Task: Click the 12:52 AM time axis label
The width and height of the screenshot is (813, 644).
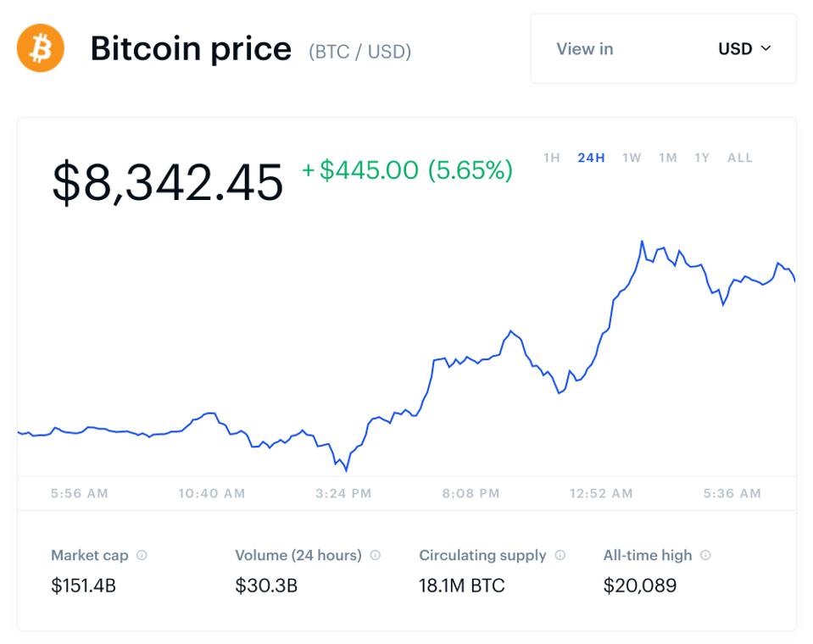Action: [601, 493]
